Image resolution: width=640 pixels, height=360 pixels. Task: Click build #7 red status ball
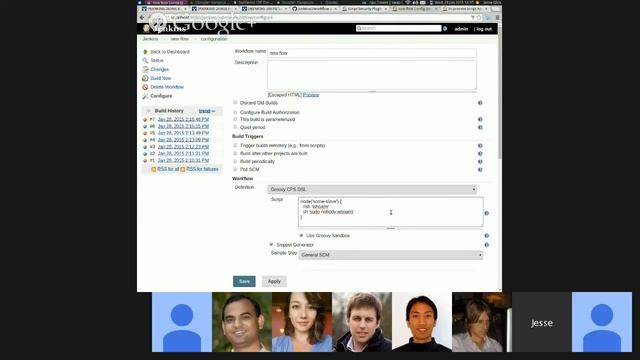(x=145, y=120)
